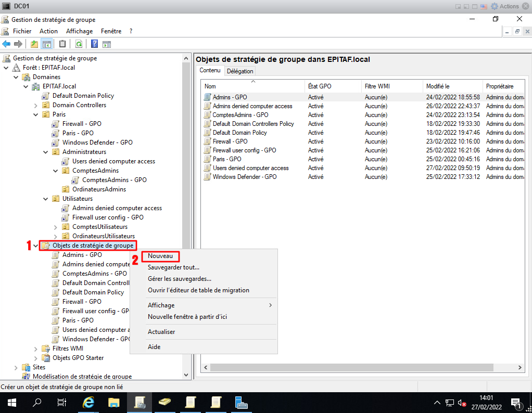Choose Nouveau in the context menu
Image resolution: width=532 pixels, height=413 pixels.
point(160,256)
